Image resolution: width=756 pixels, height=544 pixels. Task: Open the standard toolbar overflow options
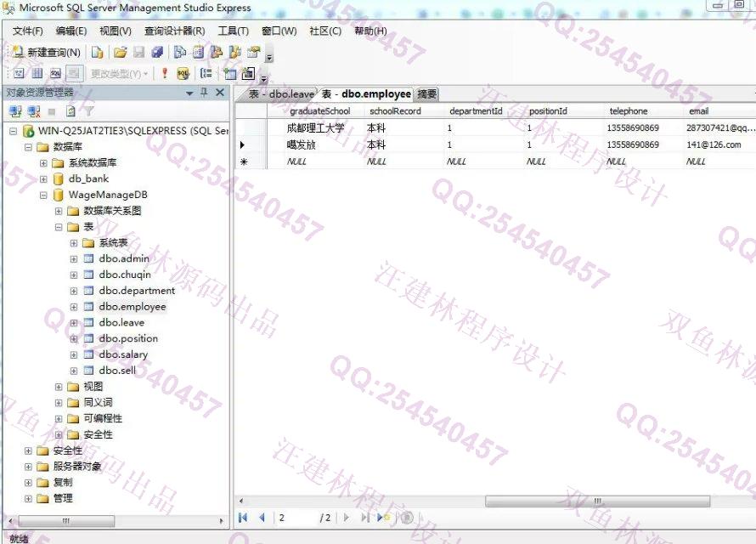tap(269, 54)
